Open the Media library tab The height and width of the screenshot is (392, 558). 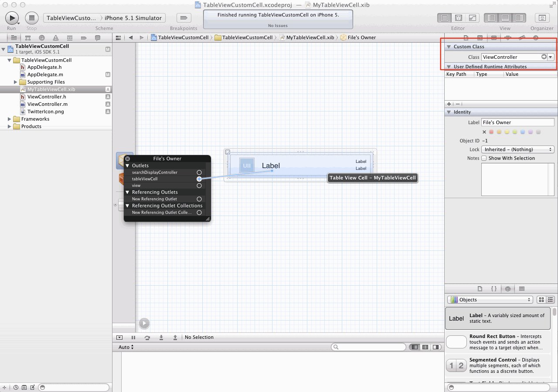click(522, 289)
